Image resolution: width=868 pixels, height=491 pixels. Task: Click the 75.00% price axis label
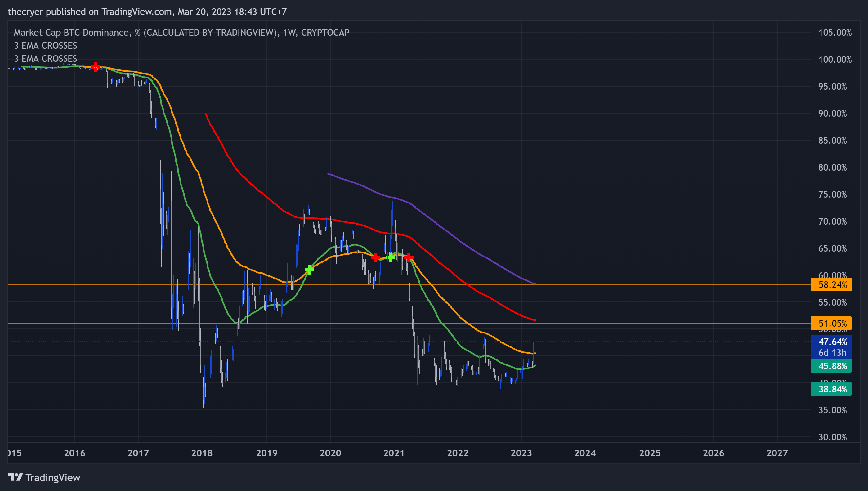832,194
